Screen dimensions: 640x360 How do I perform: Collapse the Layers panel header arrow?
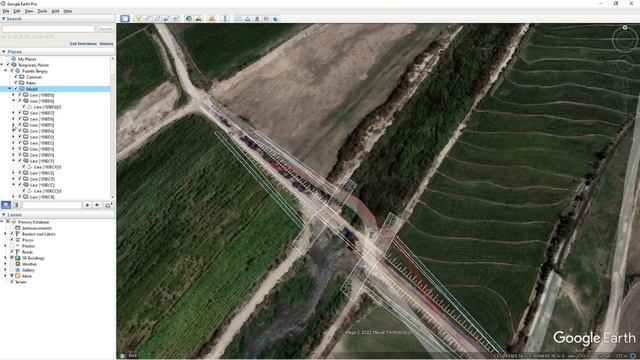point(4,215)
